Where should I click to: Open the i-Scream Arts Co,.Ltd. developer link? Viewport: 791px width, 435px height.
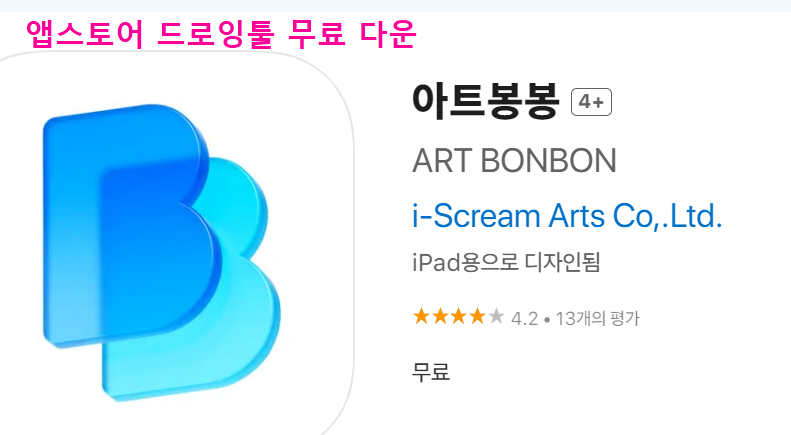(x=568, y=216)
